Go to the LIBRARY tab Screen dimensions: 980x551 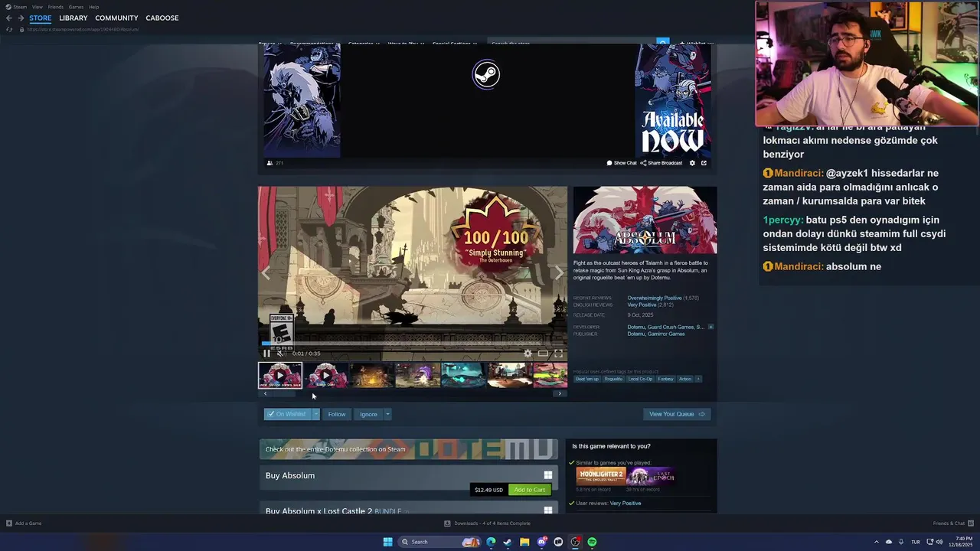tap(73, 18)
